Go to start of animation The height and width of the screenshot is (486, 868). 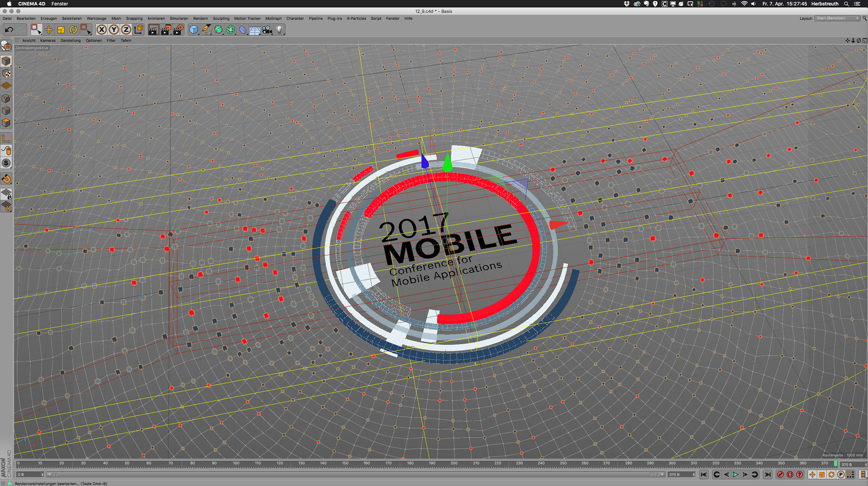703,475
